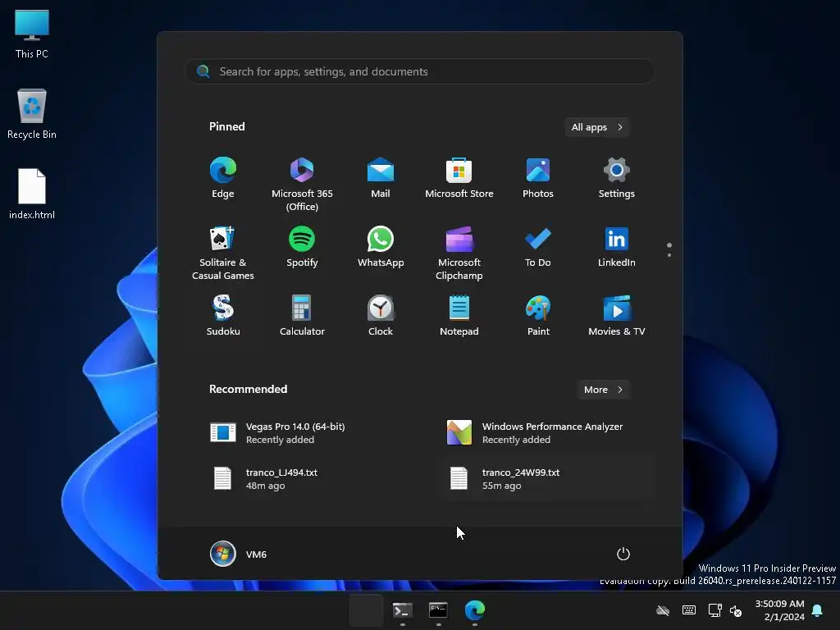840x630 pixels.
Task: Open the VM6 user account menu
Action: (239, 554)
